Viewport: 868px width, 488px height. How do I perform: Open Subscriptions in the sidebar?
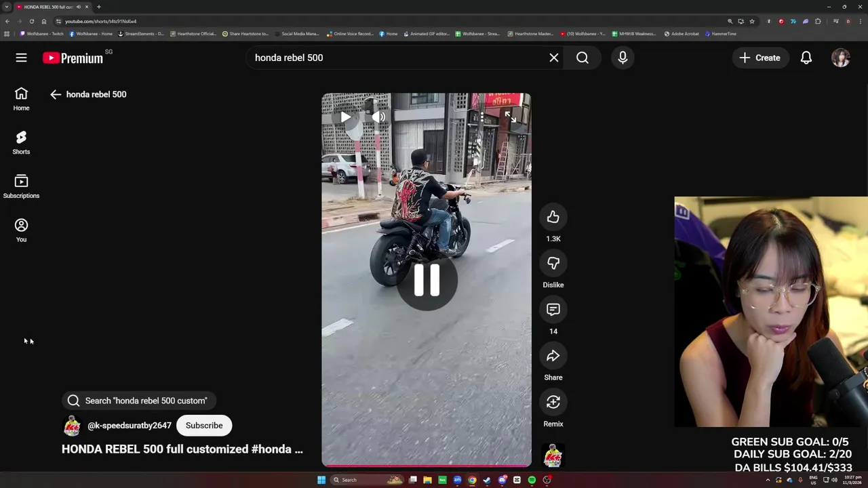point(21,186)
